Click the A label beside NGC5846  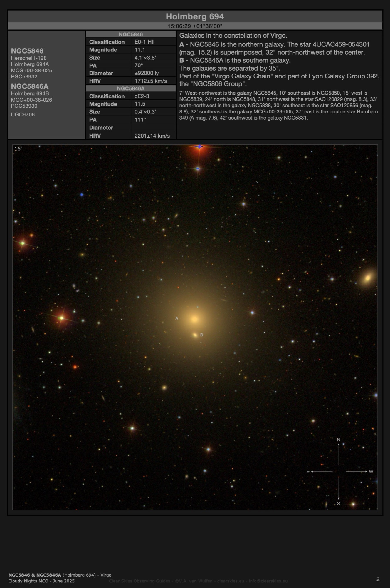click(x=177, y=318)
